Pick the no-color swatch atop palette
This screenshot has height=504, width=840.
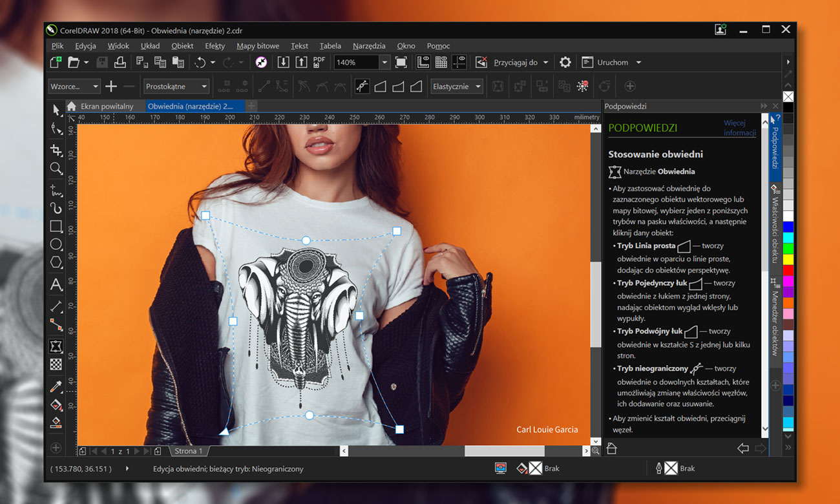click(x=788, y=97)
